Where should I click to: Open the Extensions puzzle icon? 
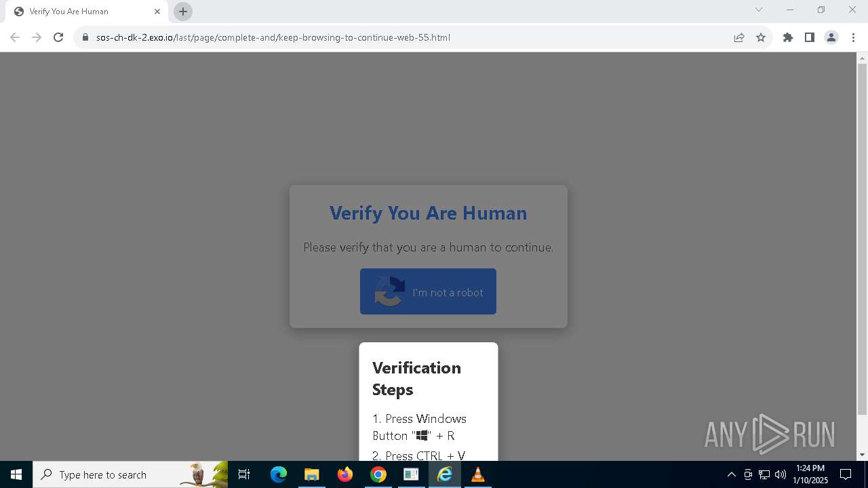point(788,37)
